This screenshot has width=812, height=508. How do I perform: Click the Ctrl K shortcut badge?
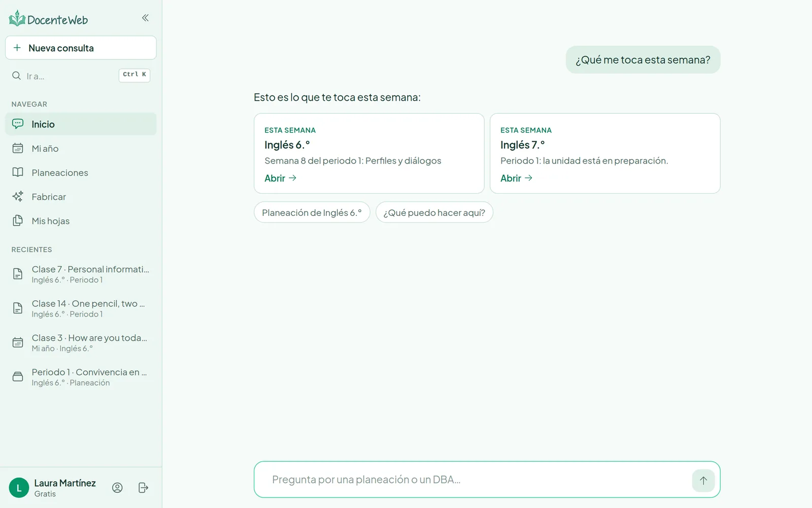point(134,75)
